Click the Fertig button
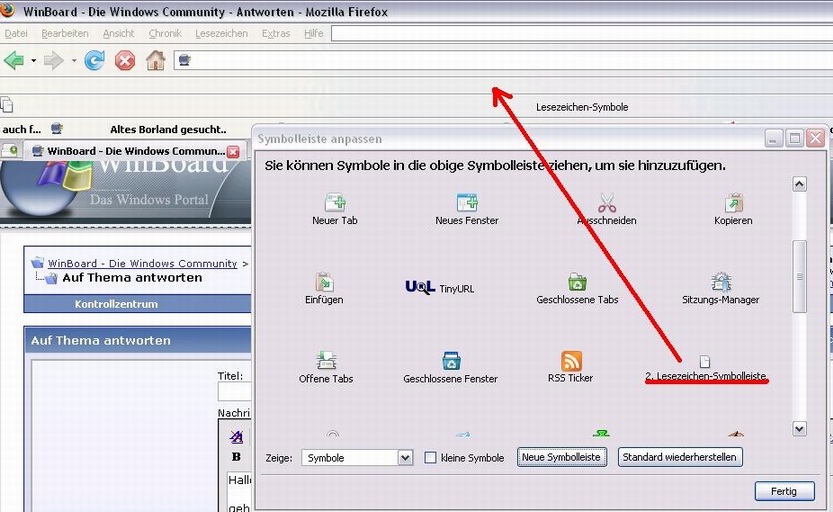Viewport: 833px width, 512px height. click(784, 491)
